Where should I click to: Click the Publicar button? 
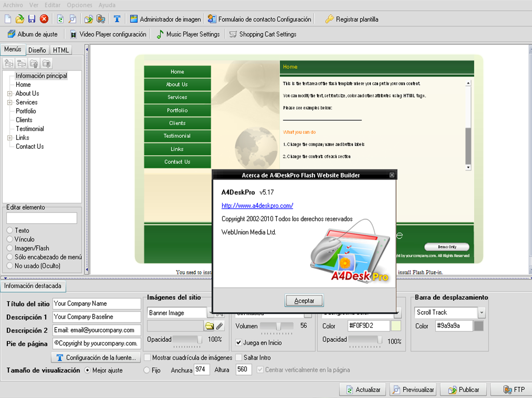pyautogui.click(x=463, y=390)
